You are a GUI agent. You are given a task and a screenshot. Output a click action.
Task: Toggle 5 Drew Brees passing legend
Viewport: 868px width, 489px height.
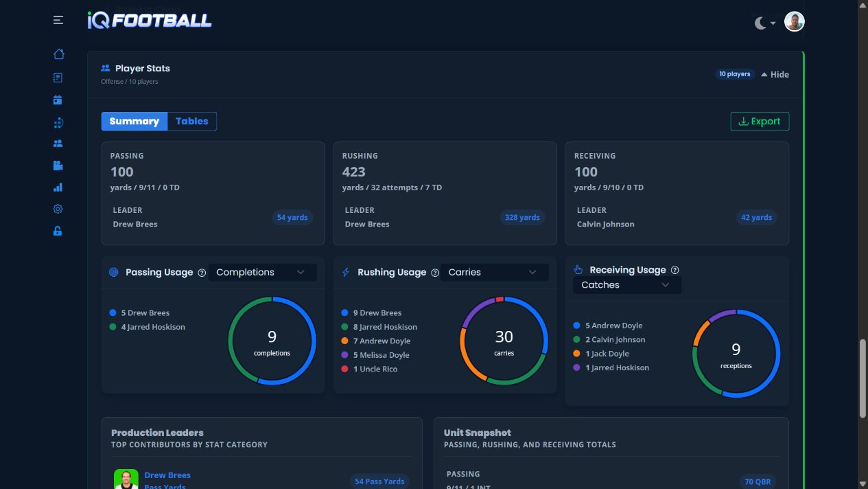pos(139,313)
